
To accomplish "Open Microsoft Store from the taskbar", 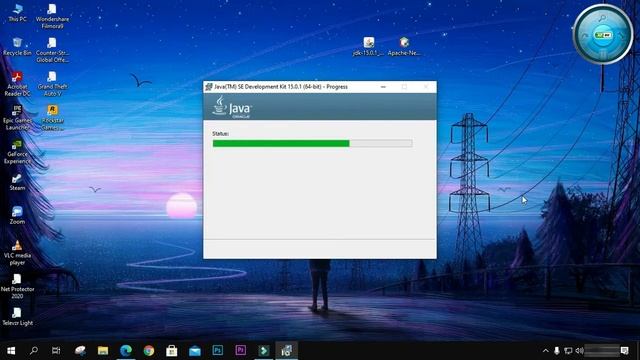I will [171, 351].
